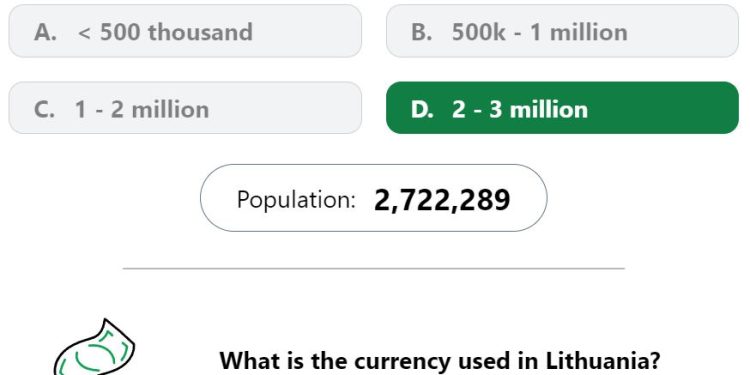Click the letter "D." on the highlighted option
The width and height of the screenshot is (750, 375).
coord(422,110)
